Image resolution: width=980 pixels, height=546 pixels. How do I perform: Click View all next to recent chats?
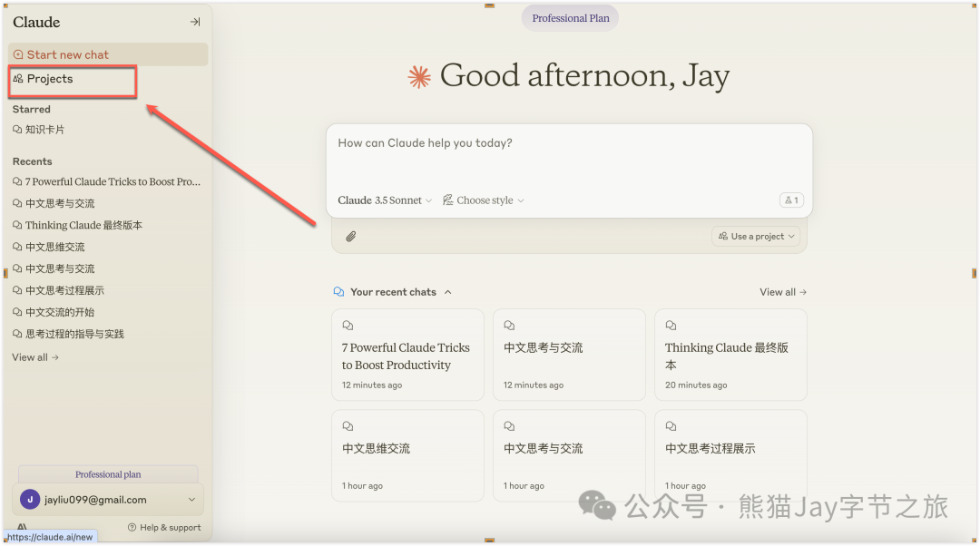click(x=782, y=292)
